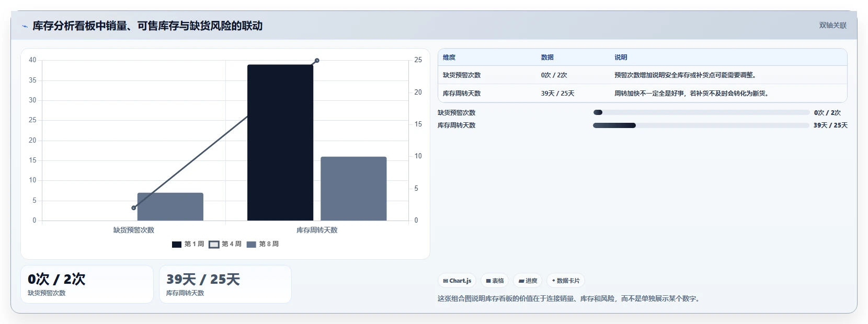The width and height of the screenshot is (868, 324).
Task: Click the 0次 / 2次 data card
Action: tap(87, 284)
